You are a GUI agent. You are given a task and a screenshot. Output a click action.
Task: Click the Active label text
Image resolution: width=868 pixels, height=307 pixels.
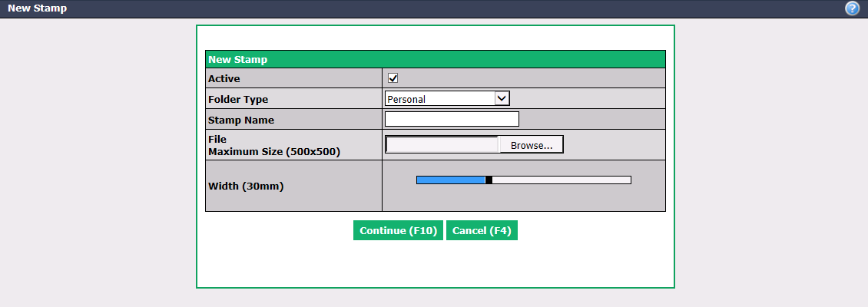coord(224,78)
